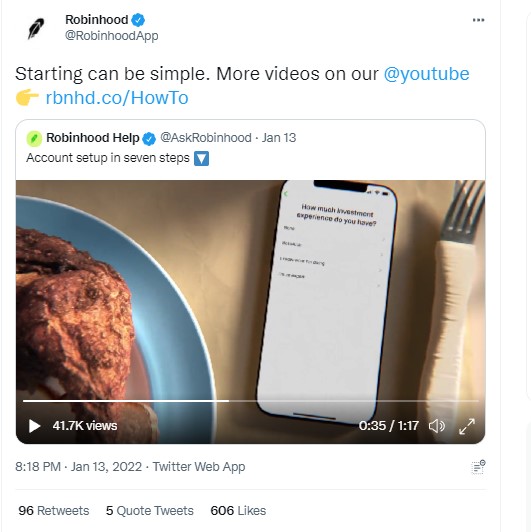Screen dimensions: 531x532
Task: Click the blue verified badge beside Robinhood
Action: pos(138,20)
